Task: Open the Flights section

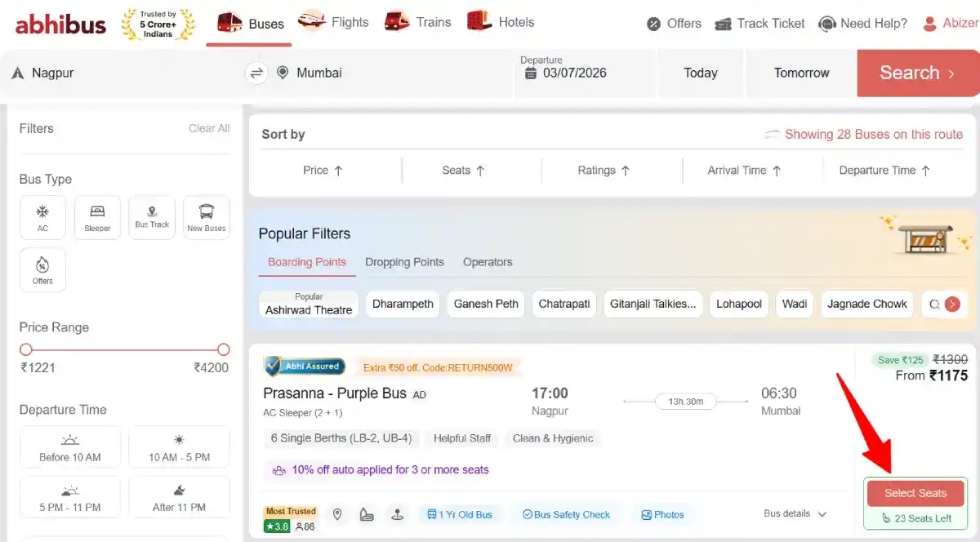Action: click(333, 22)
